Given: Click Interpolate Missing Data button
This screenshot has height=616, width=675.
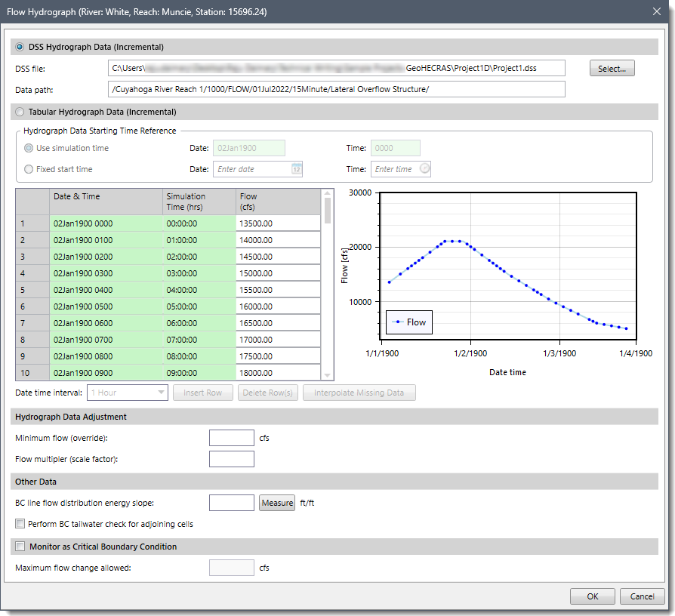Looking at the screenshot, I should tap(359, 393).
